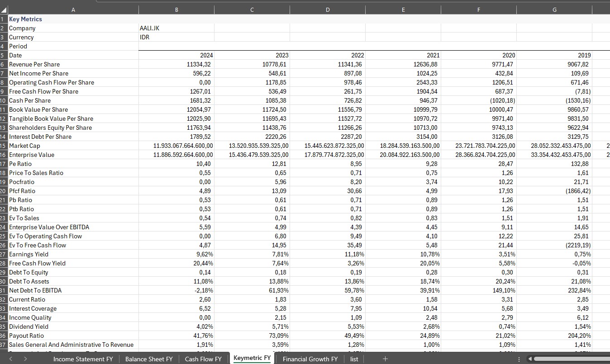Select column D header
Screen dimensions: 610x364
[328, 9]
